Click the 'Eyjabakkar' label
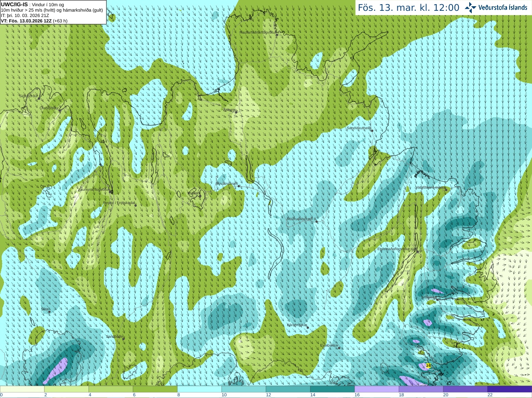532x398 pixels. pos(330,345)
